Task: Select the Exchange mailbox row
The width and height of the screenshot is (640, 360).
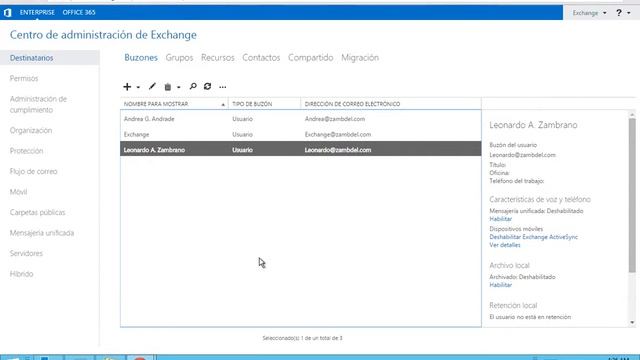Action: tap(301, 134)
